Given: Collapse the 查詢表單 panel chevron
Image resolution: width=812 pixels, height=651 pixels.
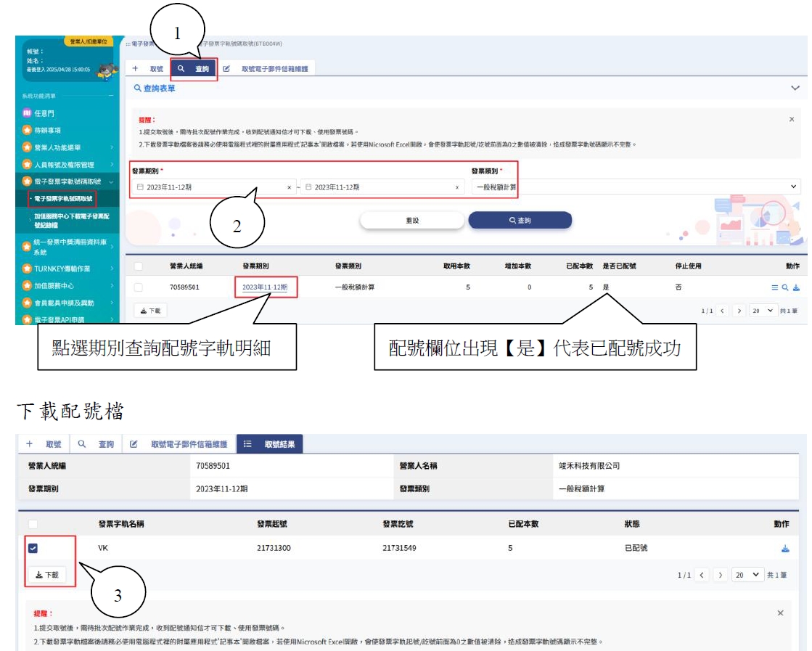Looking at the screenshot, I should (x=794, y=88).
